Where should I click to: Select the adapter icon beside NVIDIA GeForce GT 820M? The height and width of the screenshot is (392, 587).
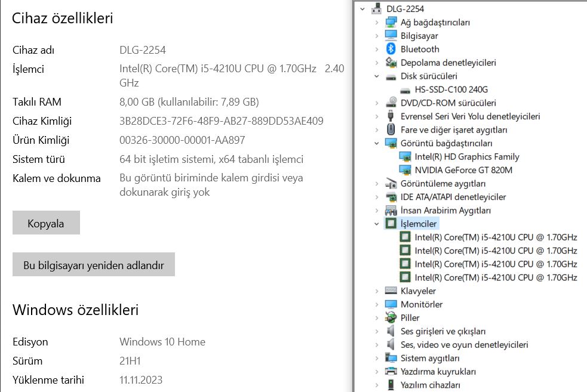click(405, 170)
